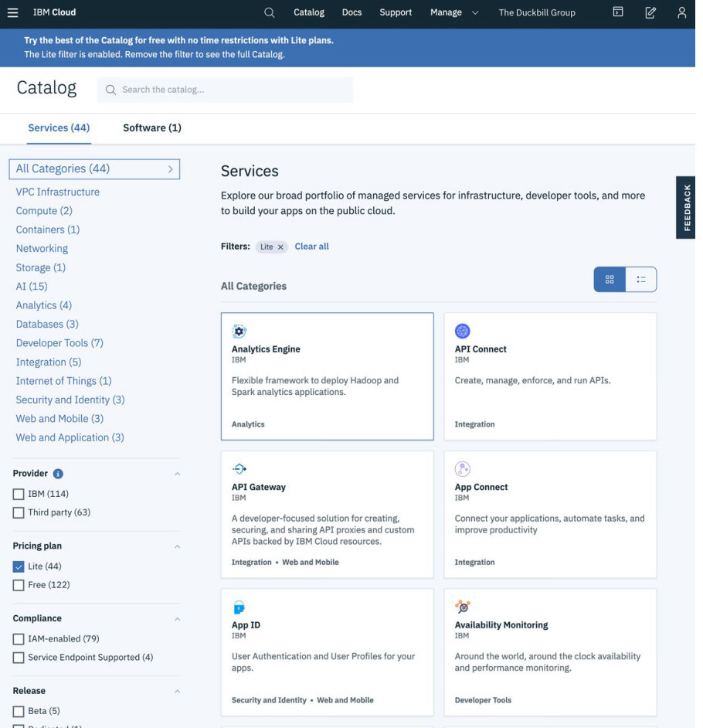This screenshot has height=728, width=703.
Task: Check the Beta release checkbox
Action: [19, 711]
